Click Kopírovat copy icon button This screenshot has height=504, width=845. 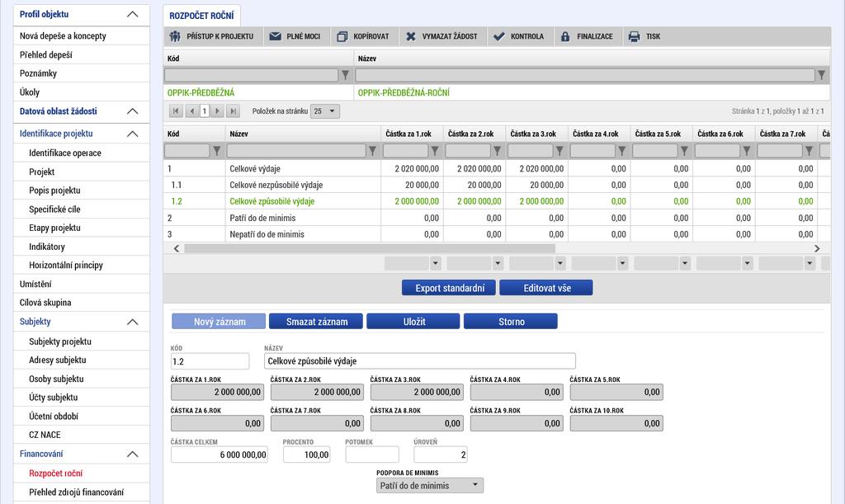pyautogui.click(x=363, y=36)
